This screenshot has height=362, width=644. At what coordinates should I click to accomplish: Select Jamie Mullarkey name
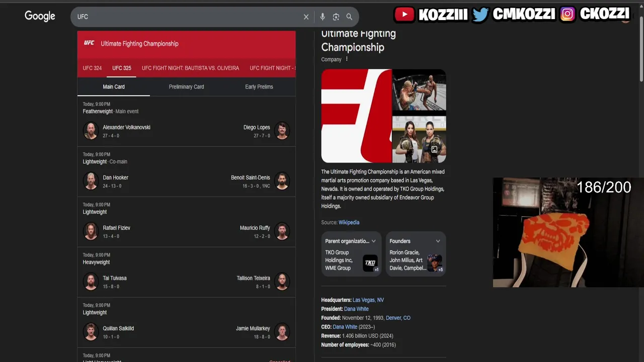(x=253, y=328)
